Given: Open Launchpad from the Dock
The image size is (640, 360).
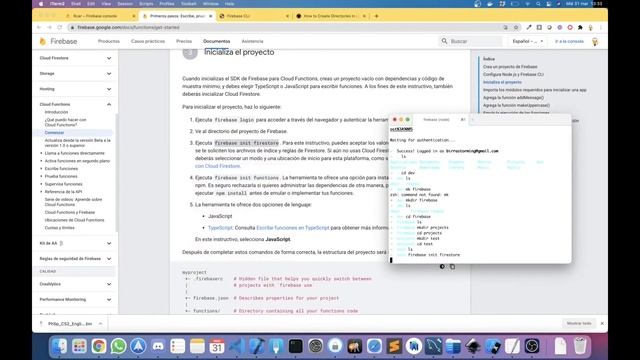Looking at the screenshot, I should click(x=79, y=347).
